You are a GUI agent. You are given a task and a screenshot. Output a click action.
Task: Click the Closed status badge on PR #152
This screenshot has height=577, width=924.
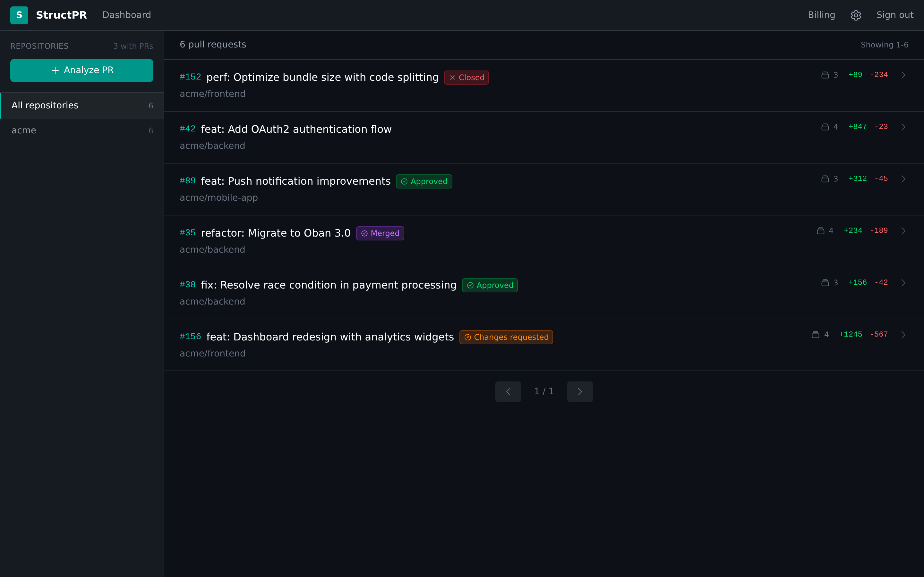click(466, 77)
